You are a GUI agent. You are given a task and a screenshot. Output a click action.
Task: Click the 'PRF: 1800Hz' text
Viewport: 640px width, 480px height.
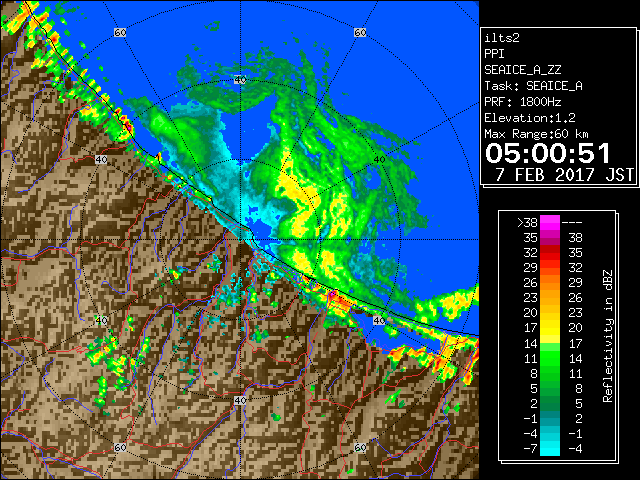coord(523,102)
